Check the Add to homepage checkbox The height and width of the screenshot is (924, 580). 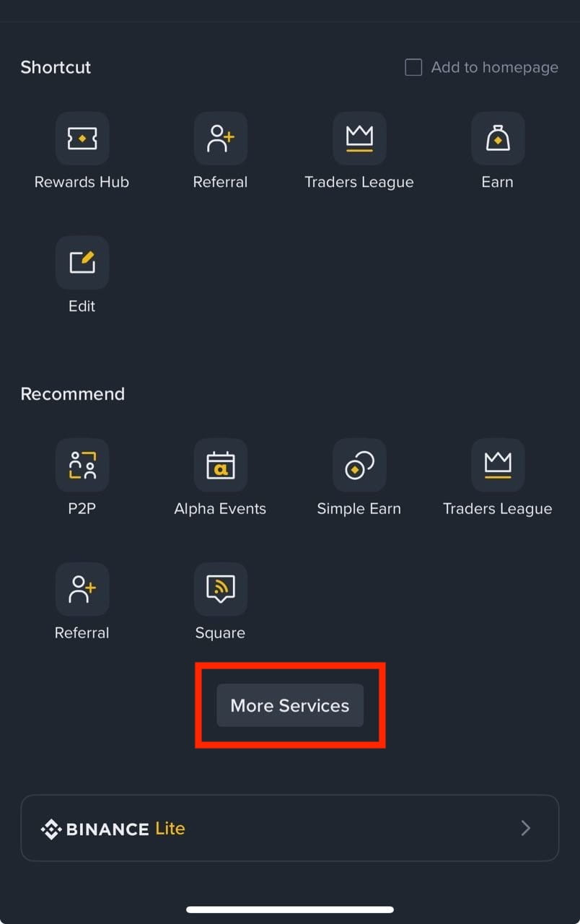coord(413,67)
